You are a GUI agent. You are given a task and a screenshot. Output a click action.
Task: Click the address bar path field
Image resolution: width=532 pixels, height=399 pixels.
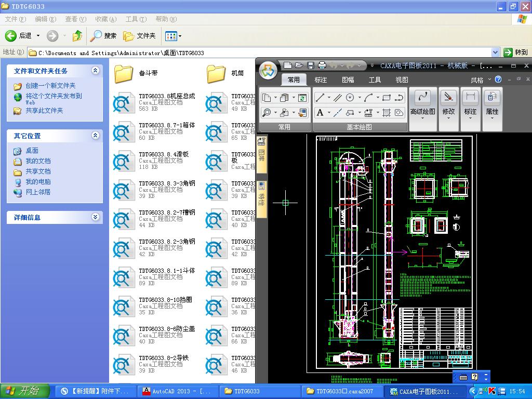[x=260, y=52]
